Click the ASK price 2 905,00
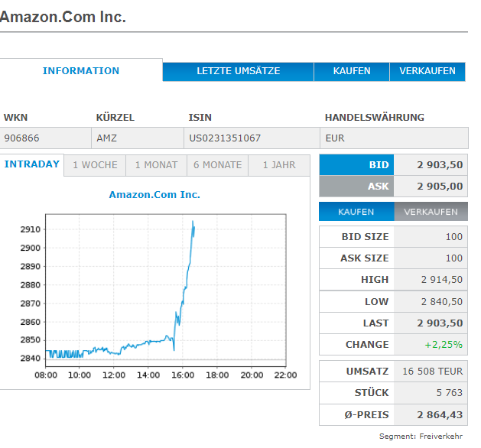The height and width of the screenshot is (448, 481). pyautogui.click(x=440, y=186)
